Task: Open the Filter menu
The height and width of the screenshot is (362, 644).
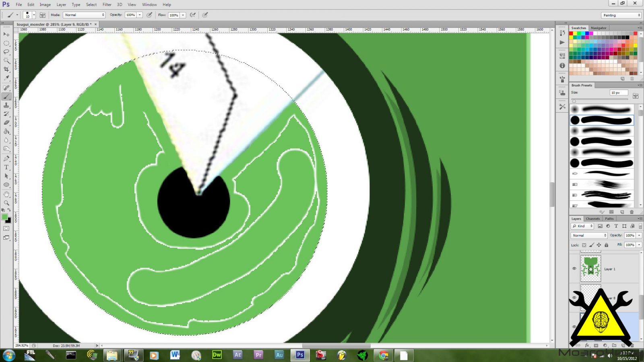Action: 107,4
